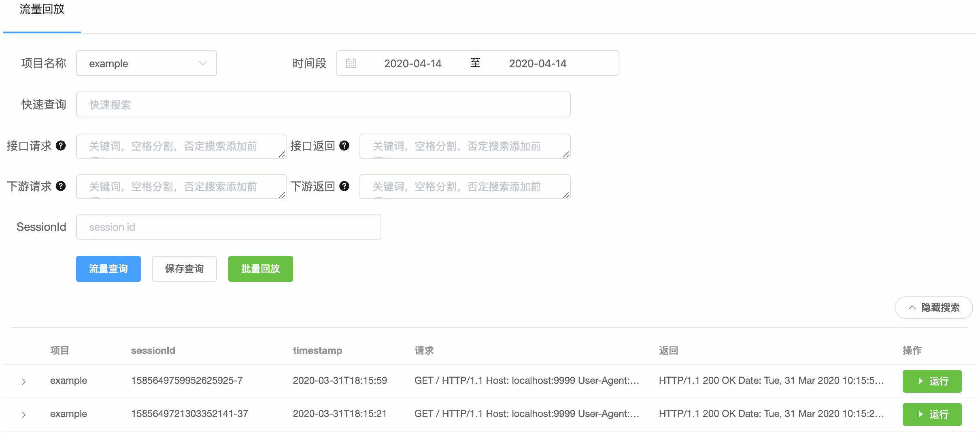This screenshot has width=980, height=436.
Task: Click the 接口请求 keyword text area
Action: (181, 146)
